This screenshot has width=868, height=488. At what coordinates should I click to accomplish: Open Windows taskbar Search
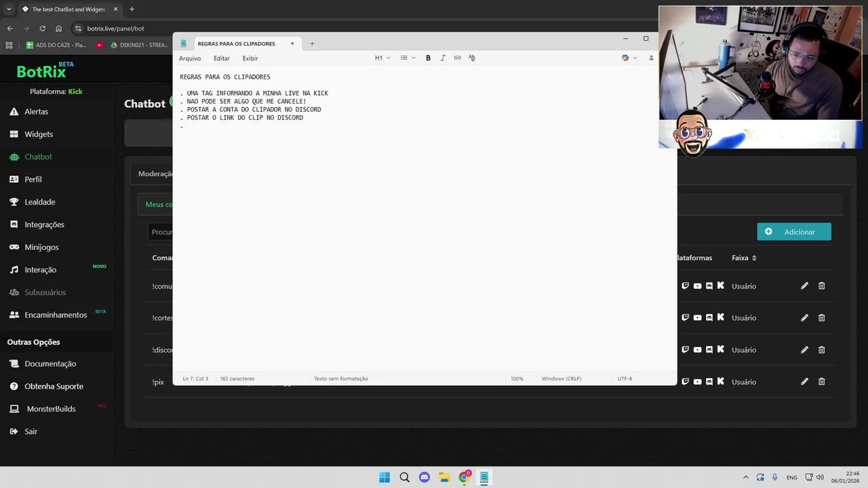(404, 477)
